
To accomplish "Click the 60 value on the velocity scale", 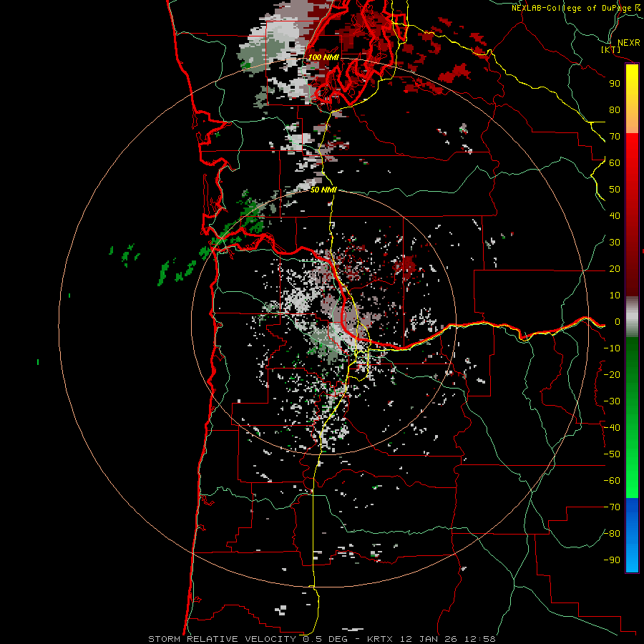I will [615, 163].
